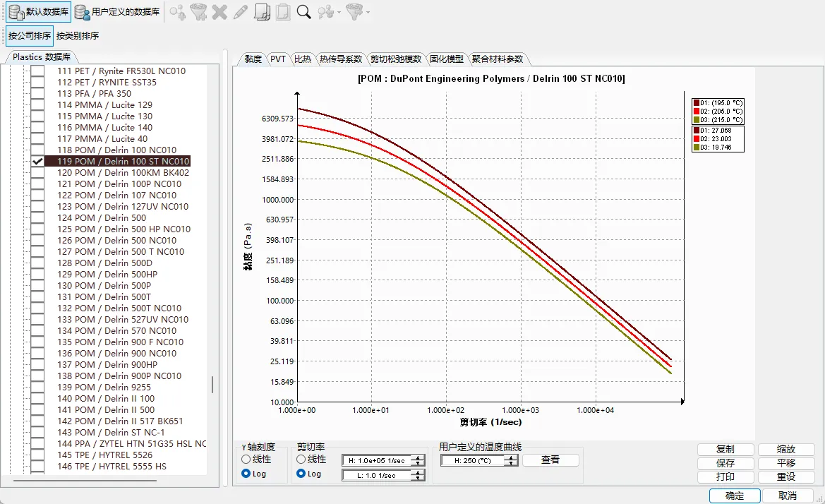825x504 pixels.
Task: Switch to the 剪切松弛模数 tab
Action: coord(396,59)
